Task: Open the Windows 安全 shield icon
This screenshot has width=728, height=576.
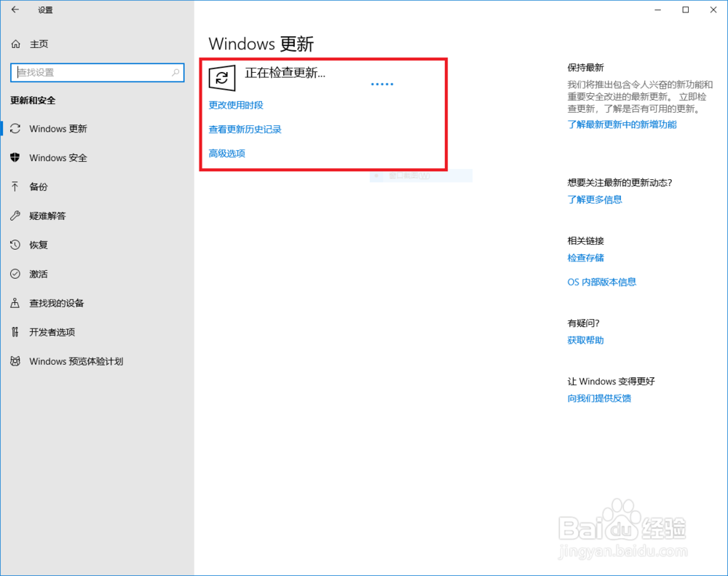Action: click(15, 157)
